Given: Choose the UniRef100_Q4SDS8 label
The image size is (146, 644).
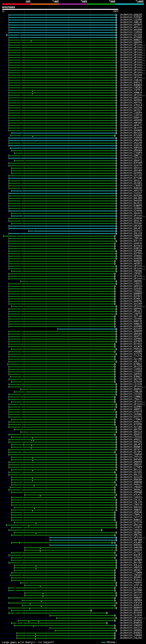Looking at the screenshot, I should [131, 100].
